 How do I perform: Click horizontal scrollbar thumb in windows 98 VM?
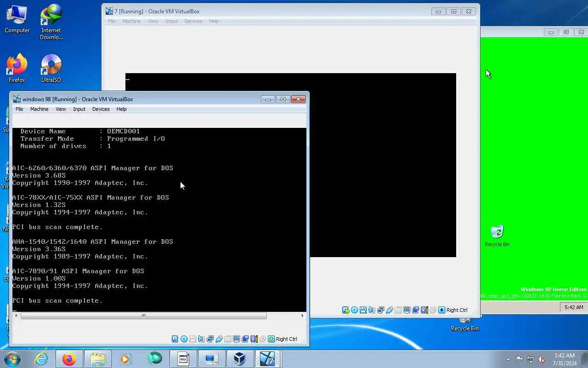[143, 316]
